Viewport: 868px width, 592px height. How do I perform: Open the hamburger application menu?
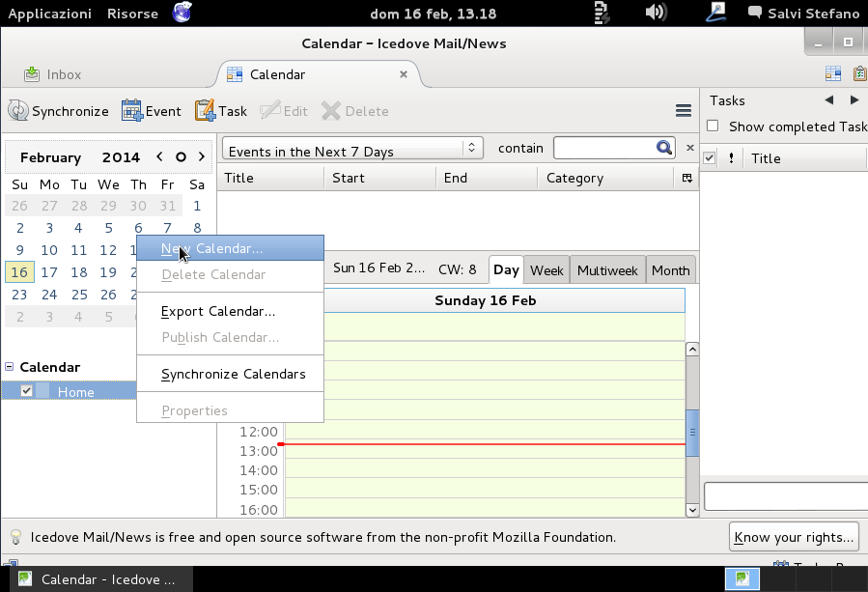pyautogui.click(x=684, y=111)
